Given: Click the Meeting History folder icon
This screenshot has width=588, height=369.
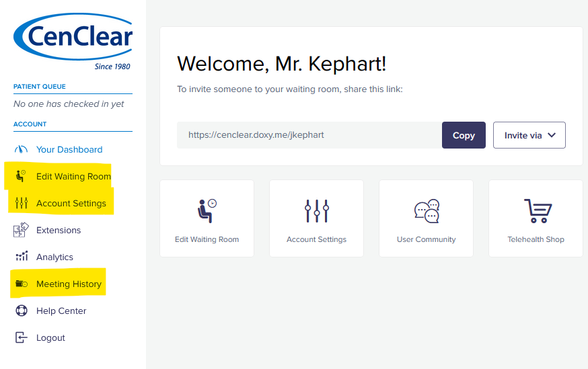Looking at the screenshot, I should tap(22, 284).
